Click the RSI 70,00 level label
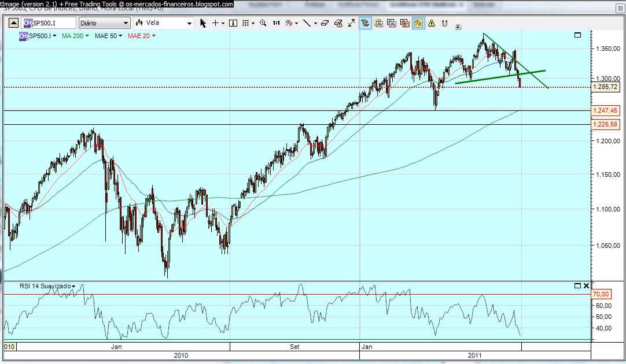 (601, 294)
